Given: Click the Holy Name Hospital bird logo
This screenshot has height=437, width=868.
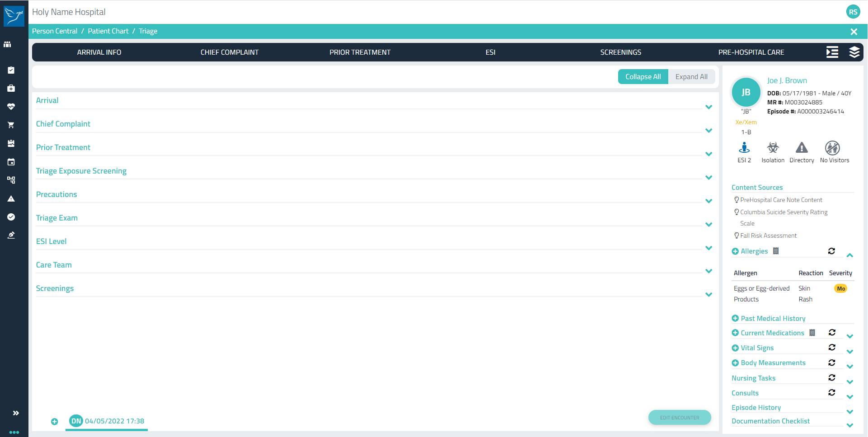Looking at the screenshot, I should click(x=14, y=16).
